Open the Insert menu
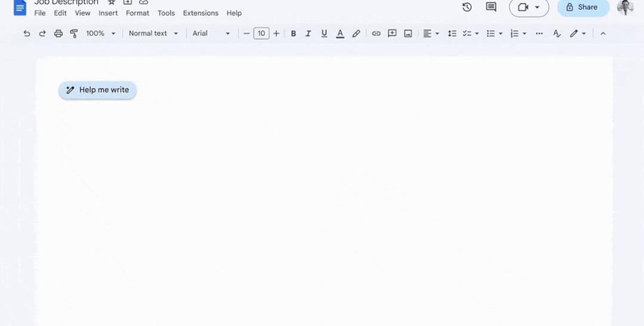This screenshot has height=326, width=644. coord(108,13)
